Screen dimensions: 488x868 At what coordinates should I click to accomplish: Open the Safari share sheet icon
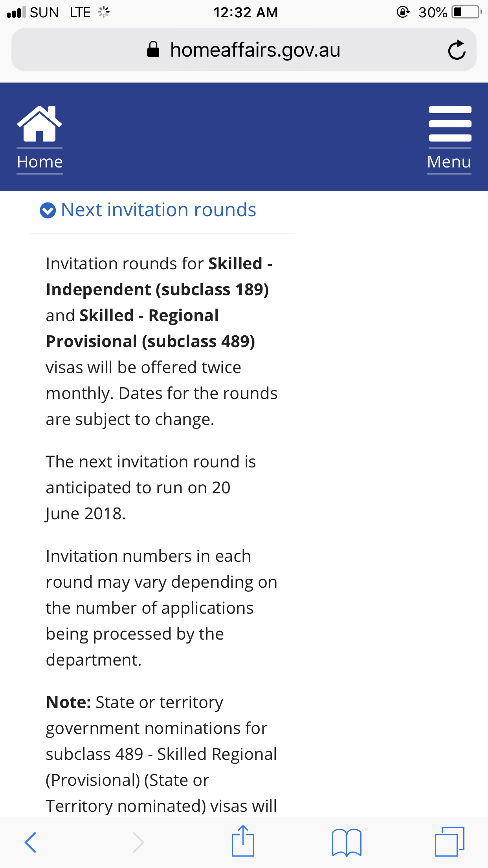point(243,841)
